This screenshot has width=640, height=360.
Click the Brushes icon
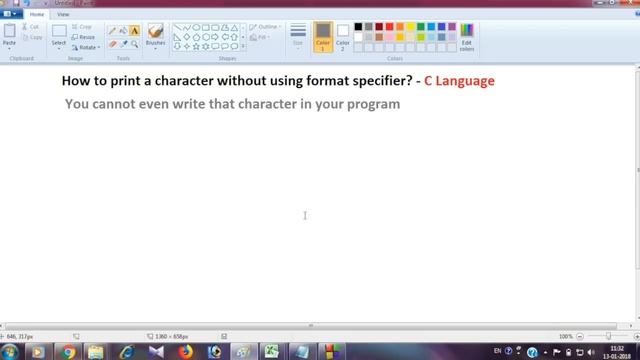(156, 31)
